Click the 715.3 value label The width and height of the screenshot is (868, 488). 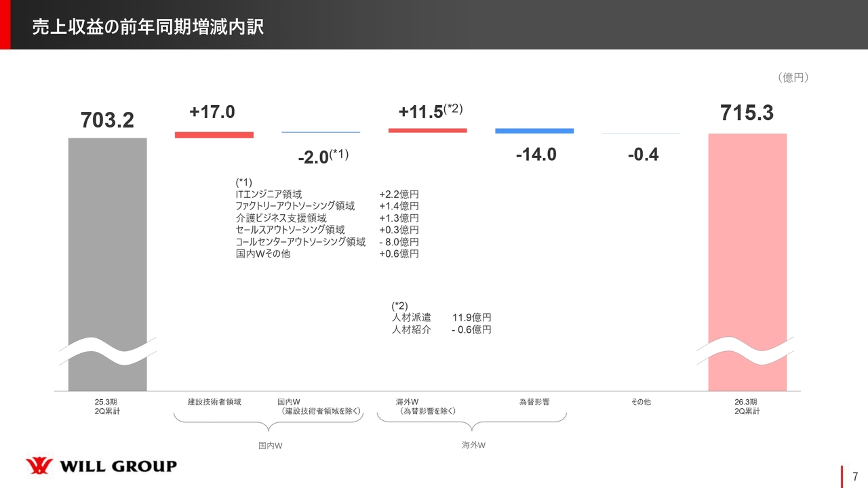click(x=747, y=113)
